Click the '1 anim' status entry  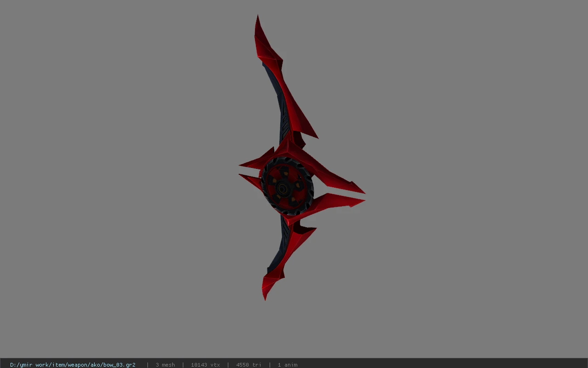click(x=288, y=365)
